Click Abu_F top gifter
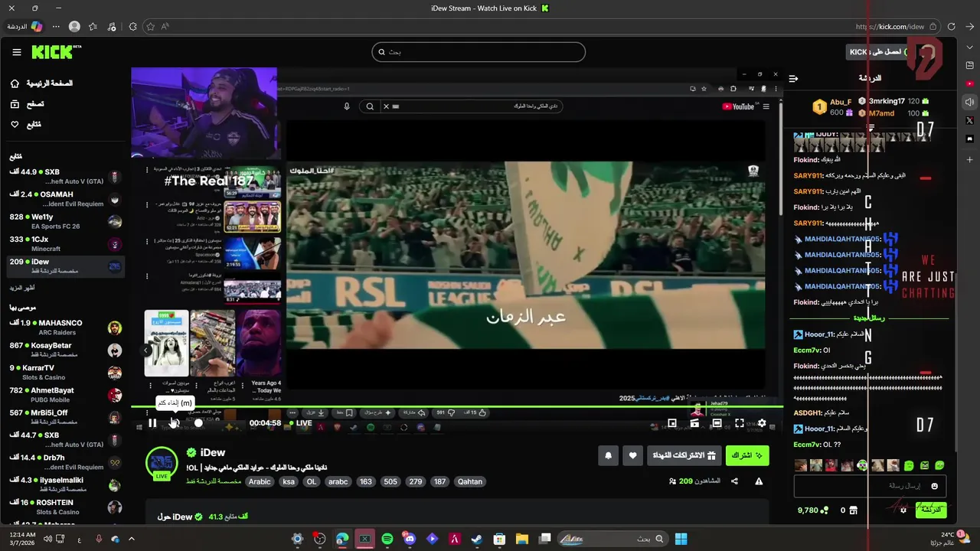980x551 pixels. [x=831, y=106]
